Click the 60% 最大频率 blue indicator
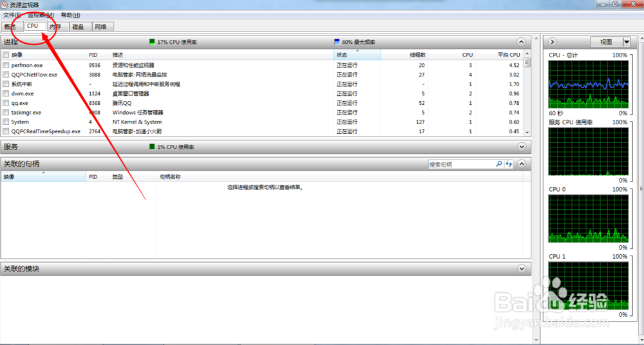 click(337, 42)
